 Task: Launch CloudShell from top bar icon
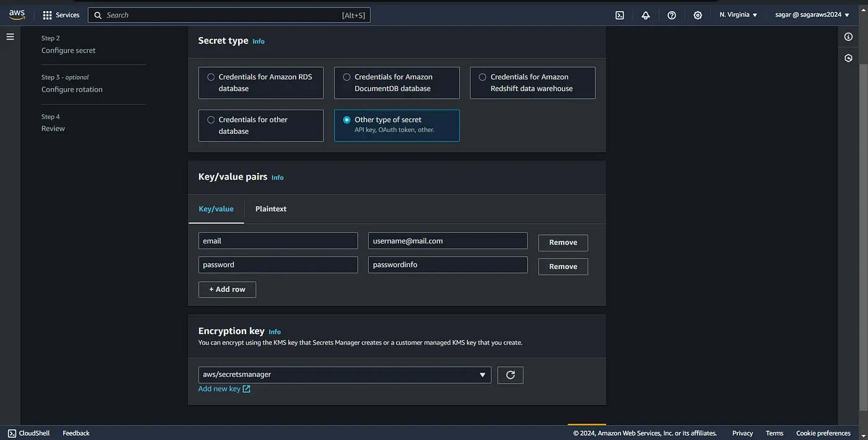619,15
